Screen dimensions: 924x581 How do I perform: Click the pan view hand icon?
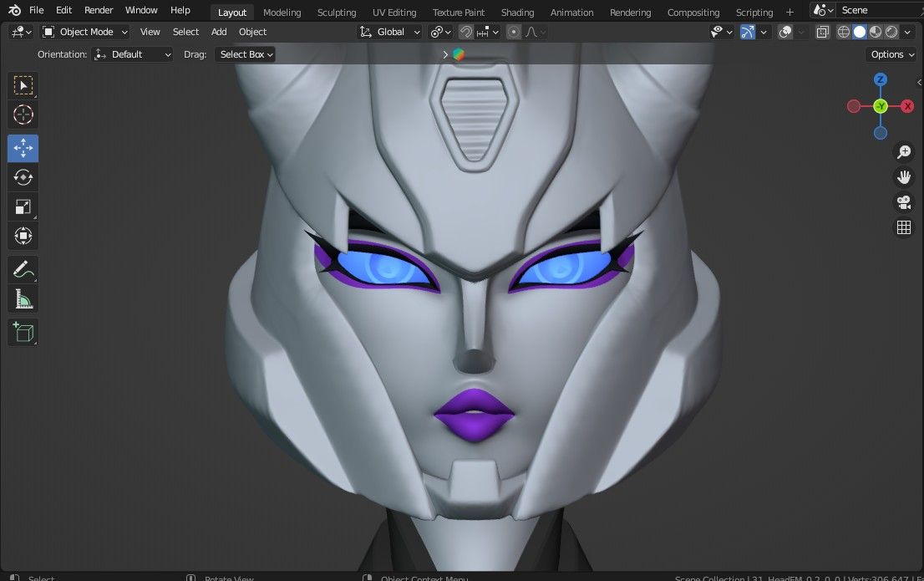click(x=903, y=177)
